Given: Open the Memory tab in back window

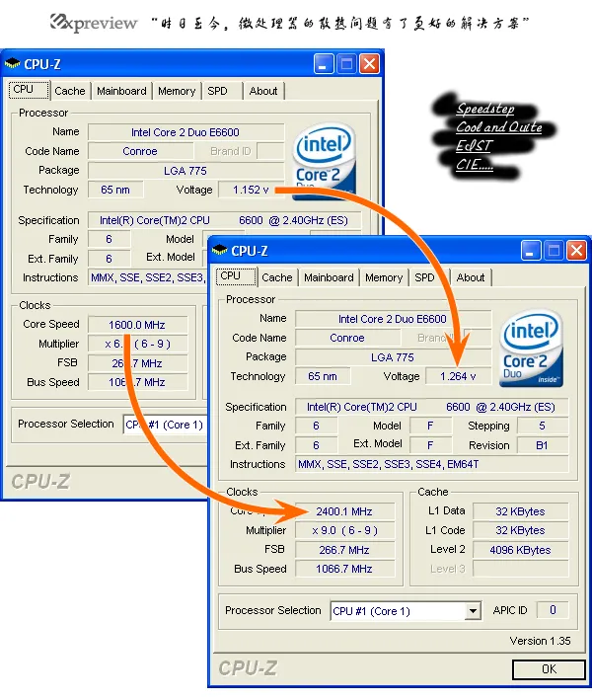Looking at the screenshot, I should 177,91.
